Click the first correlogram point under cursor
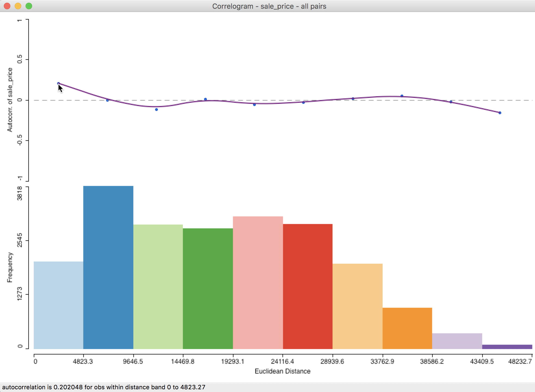 pos(58,83)
